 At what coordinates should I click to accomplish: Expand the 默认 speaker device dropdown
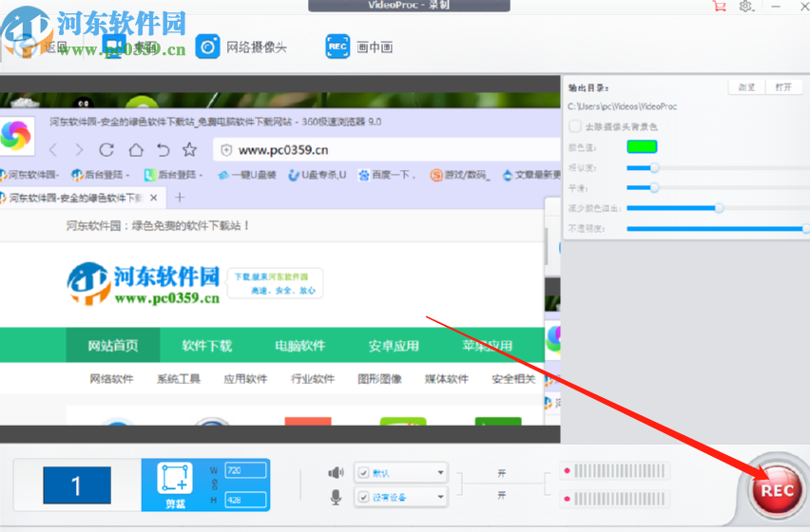click(x=440, y=473)
